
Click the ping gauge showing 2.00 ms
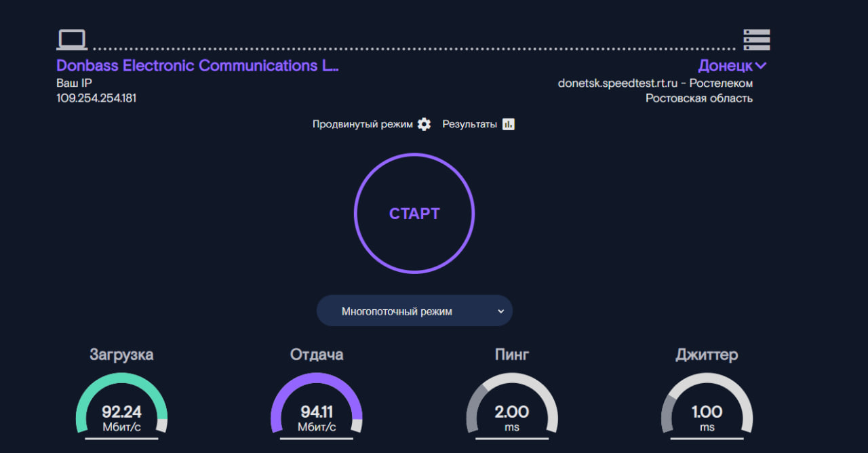pos(512,405)
